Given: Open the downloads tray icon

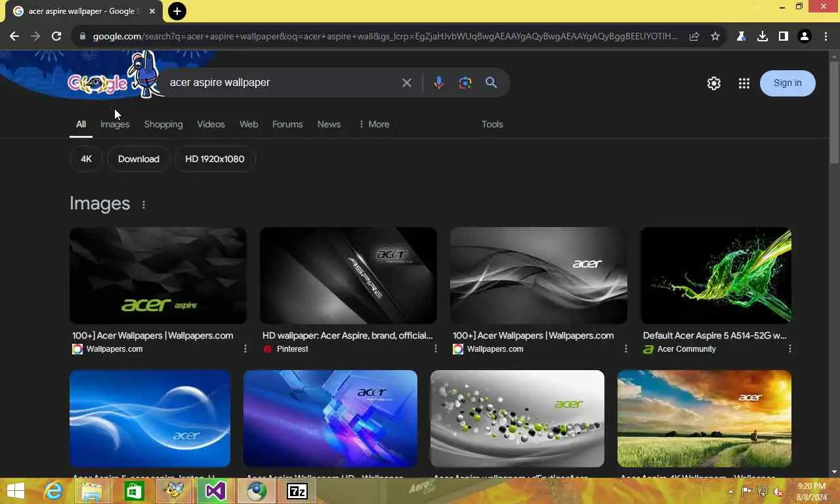Looking at the screenshot, I should (x=763, y=37).
